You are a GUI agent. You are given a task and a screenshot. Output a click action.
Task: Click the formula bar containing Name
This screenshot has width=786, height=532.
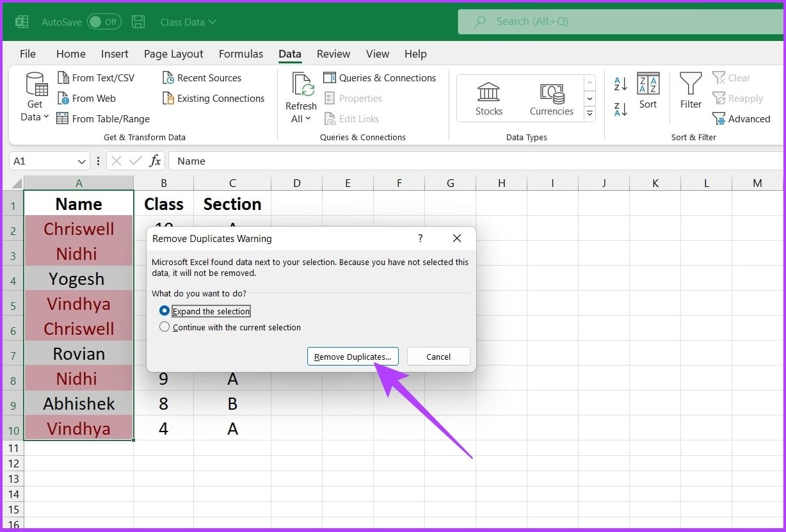(477, 161)
